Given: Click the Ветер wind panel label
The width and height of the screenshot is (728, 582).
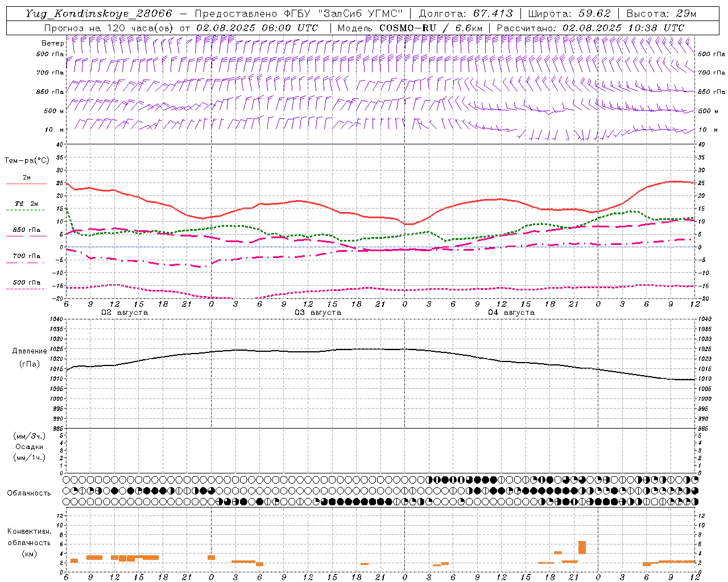Looking at the screenshot, I should pyautogui.click(x=52, y=43).
